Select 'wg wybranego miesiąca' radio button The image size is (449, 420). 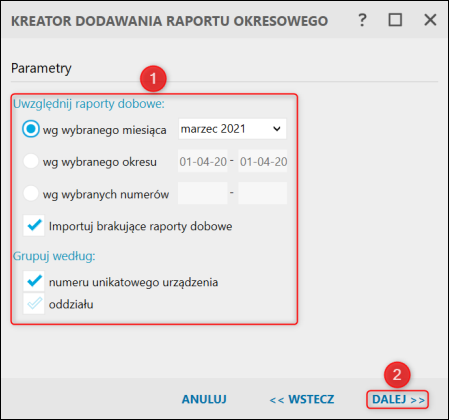pyautogui.click(x=31, y=129)
